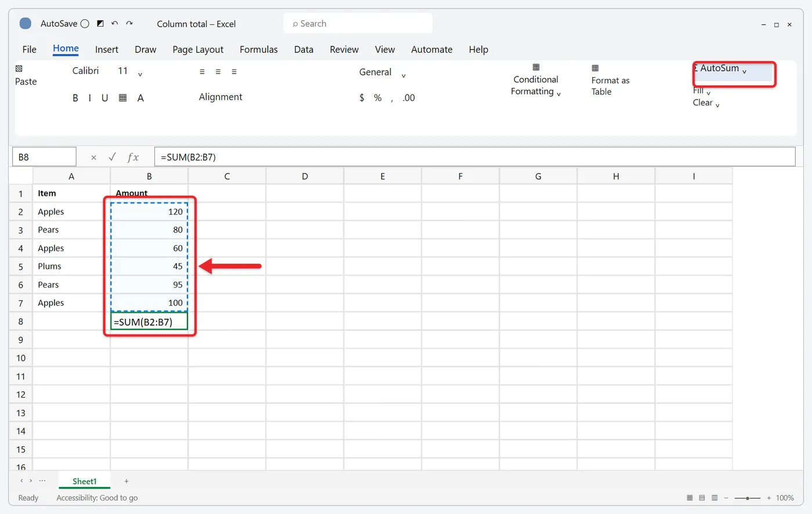
Task: Zoom in with the plus button
Action: click(x=769, y=498)
